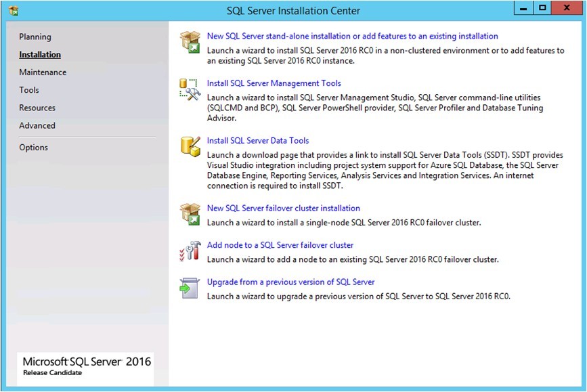Screen dimensions: 587x392
Task: Open the Tools section
Action: coord(29,90)
